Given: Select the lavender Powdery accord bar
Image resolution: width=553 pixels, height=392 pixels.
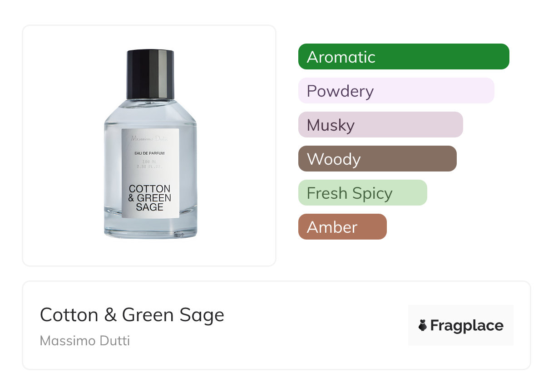Looking at the screenshot, I should click(396, 91).
